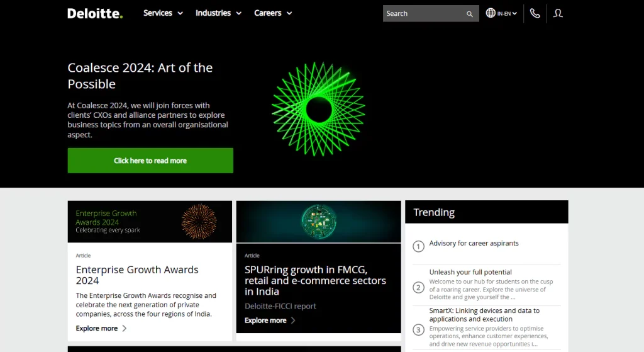Open Explore more under SPURring growth article

265,321
